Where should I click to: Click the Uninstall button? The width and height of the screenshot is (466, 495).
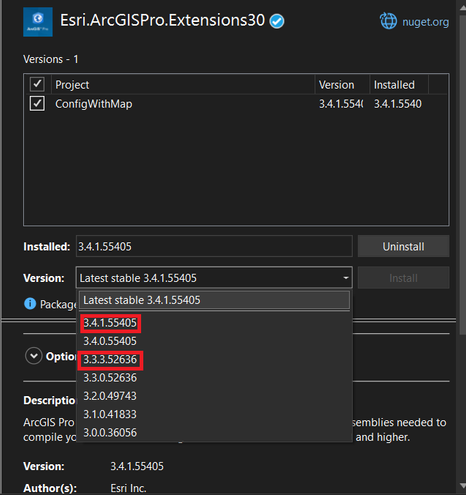[403, 246]
